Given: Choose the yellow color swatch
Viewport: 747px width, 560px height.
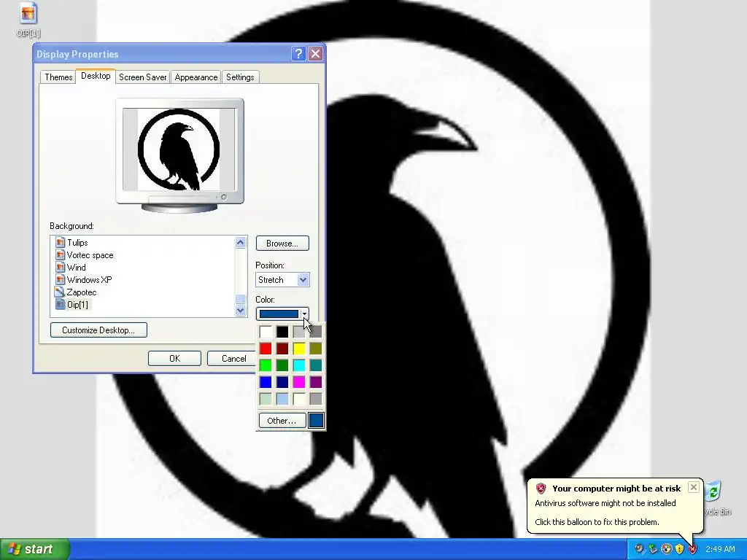Looking at the screenshot, I should [299, 349].
